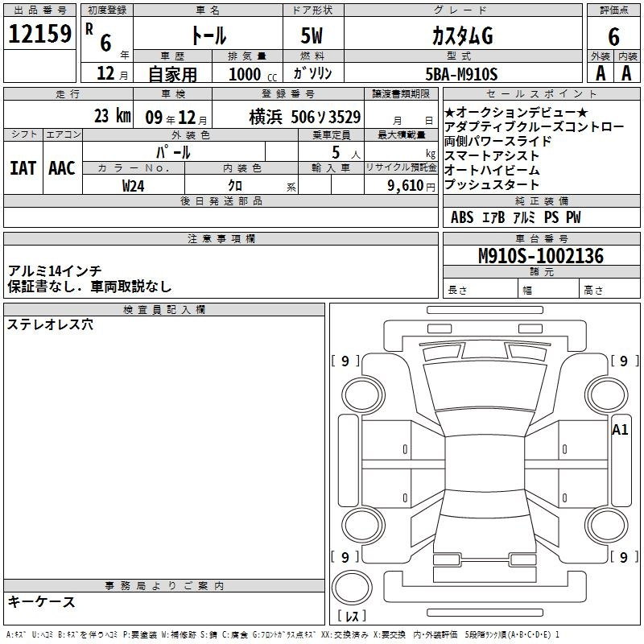
Task: Click the chassis number M910S-1002136
Action: (540, 256)
